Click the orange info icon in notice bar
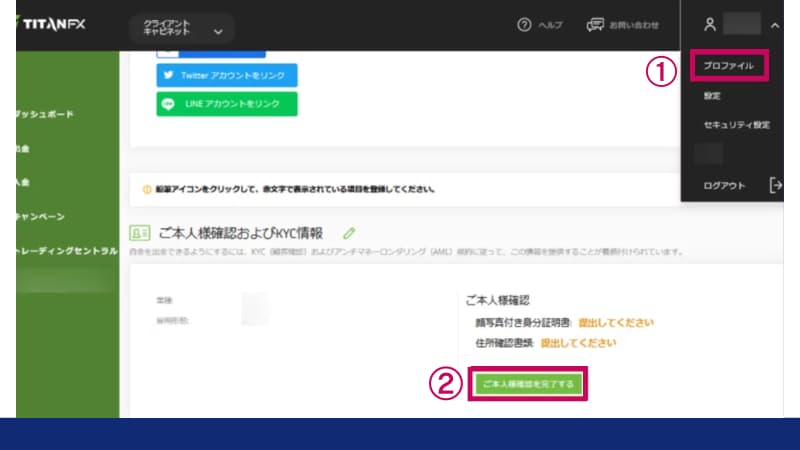This screenshot has width=800, height=450. point(147,189)
